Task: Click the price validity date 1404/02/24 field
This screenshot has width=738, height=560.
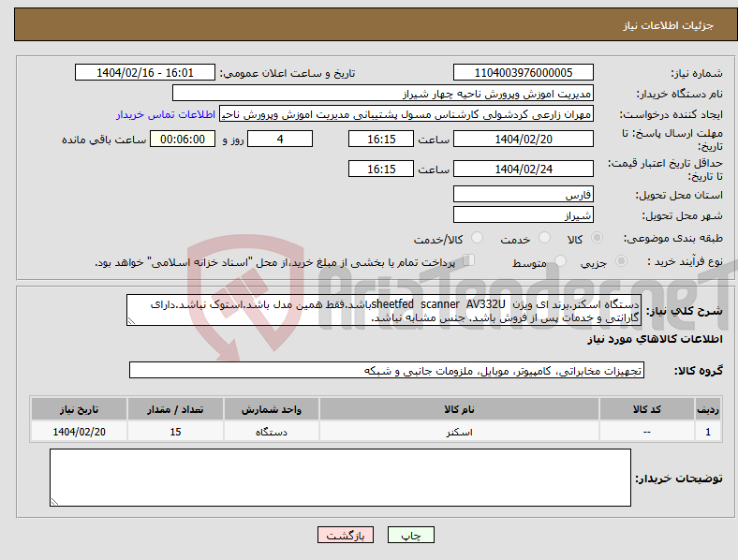Action: pyautogui.click(x=524, y=169)
